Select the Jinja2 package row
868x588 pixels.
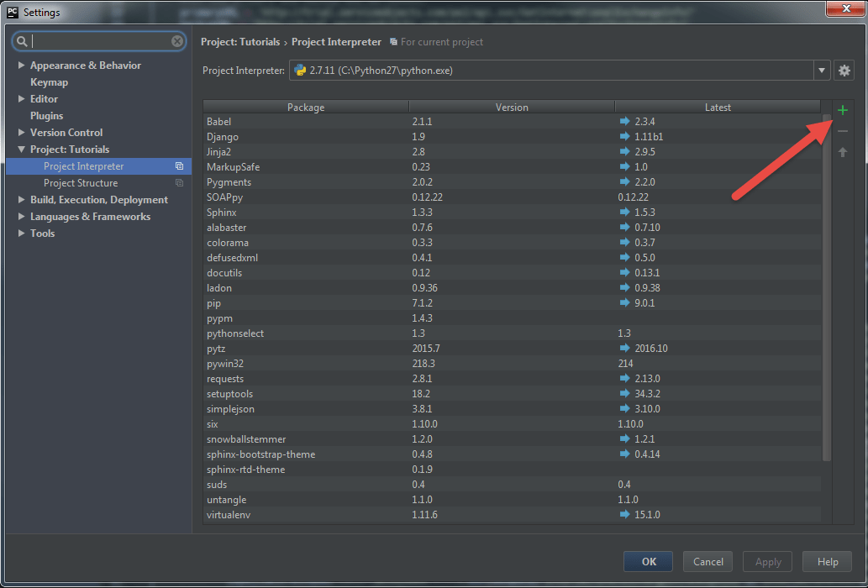pyautogui.click(x=512, y=151)
